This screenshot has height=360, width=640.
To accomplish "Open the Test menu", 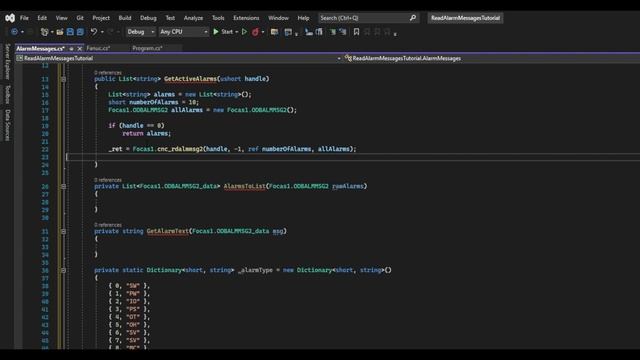I will click(170, 18).
